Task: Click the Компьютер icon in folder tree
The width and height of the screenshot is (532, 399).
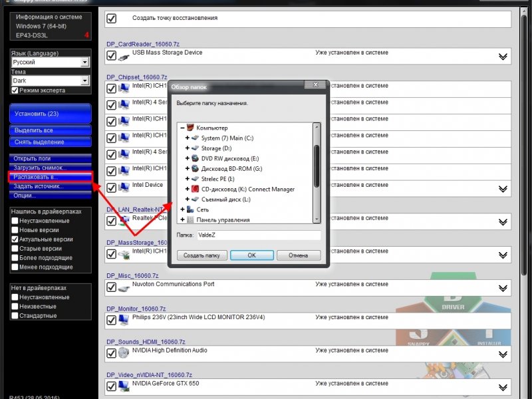Action: pyautogui.click(x=190, y=128)
